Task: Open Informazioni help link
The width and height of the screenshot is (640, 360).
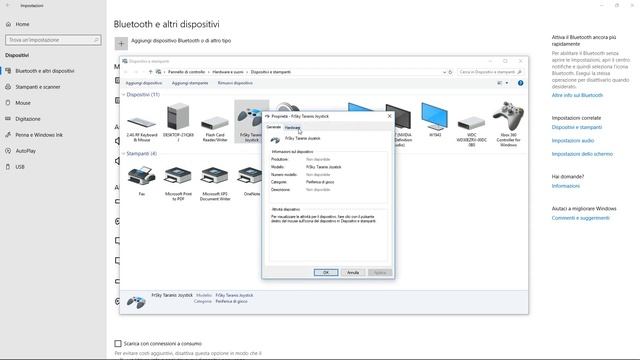Action: tap(566, 186)
